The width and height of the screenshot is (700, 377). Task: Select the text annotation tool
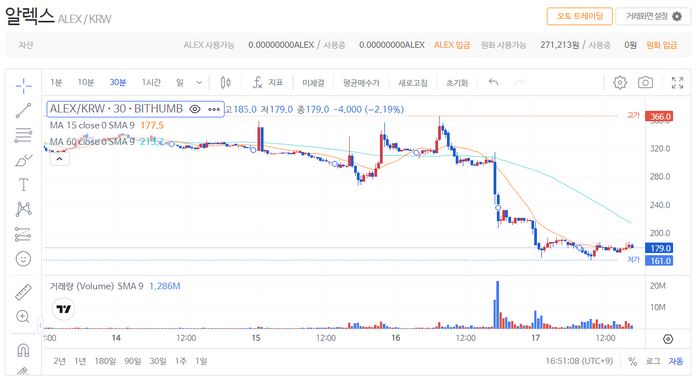23,184
